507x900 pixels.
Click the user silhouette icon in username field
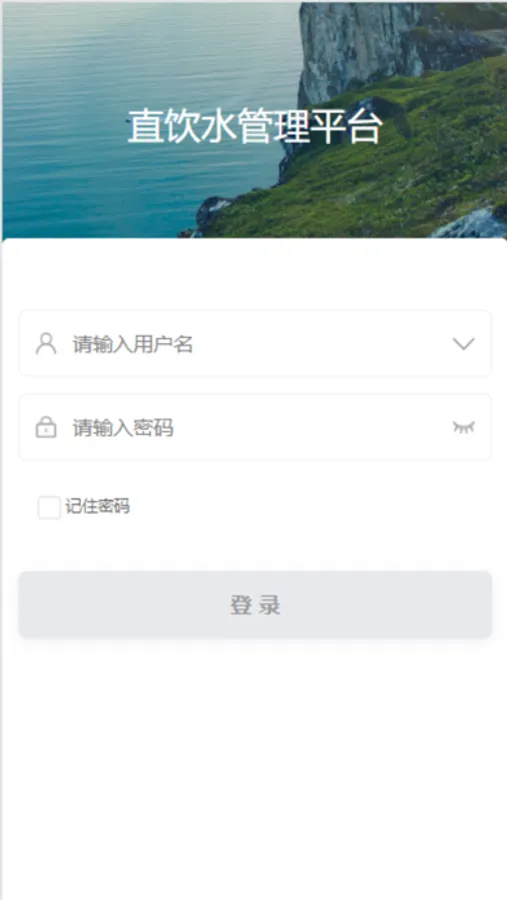click(46, 344)
